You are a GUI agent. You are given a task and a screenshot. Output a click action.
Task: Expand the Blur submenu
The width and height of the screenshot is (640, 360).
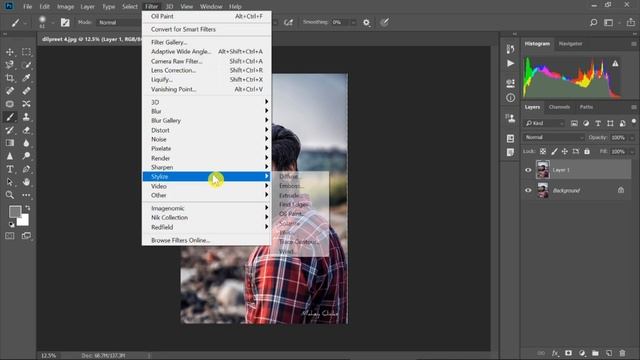[x=207, y=111]
